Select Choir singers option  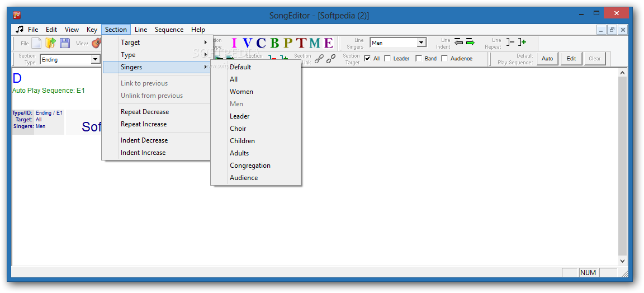click(x=256, y=129)
